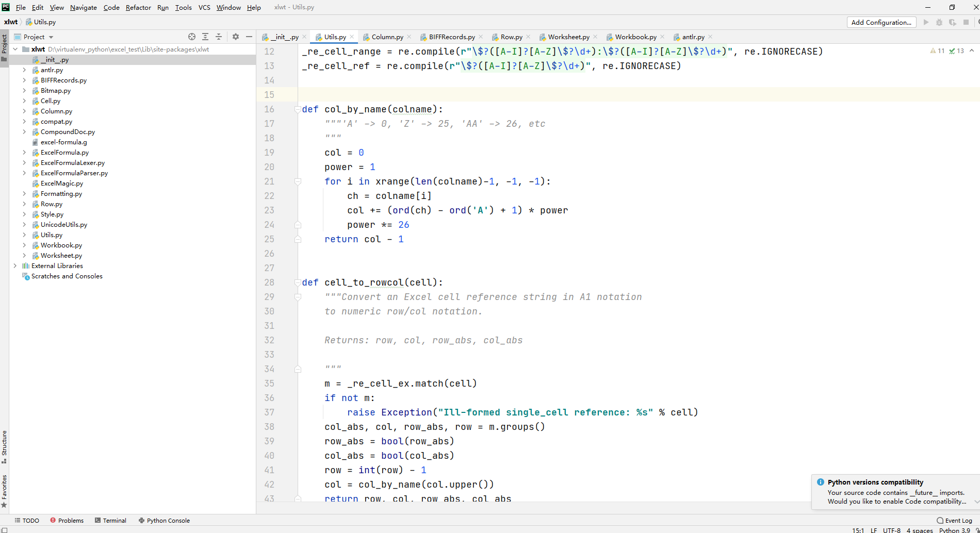The height and width of the screenshot is (533, 980).
Task: Open the File menu
Action: 21,7
